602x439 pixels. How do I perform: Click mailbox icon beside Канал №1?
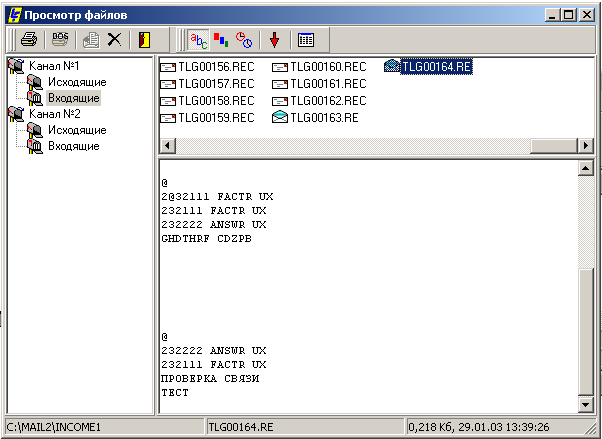[x=17, y=66]
